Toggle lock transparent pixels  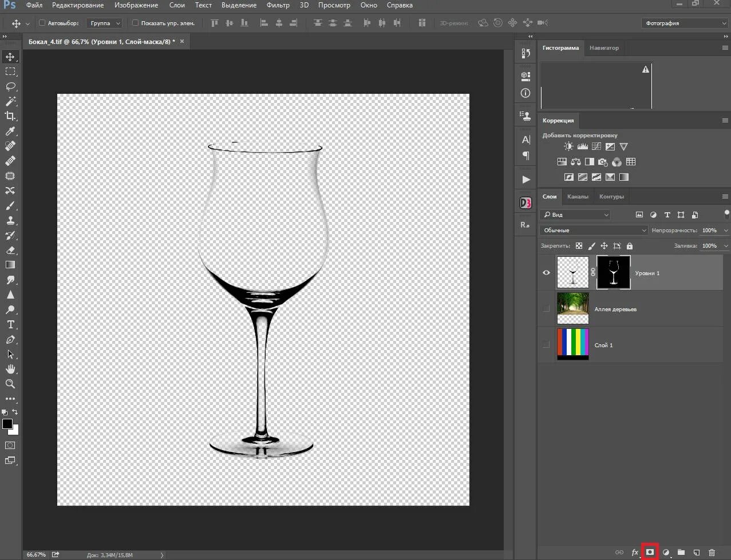pyautogui.click(x=579, y=246)
